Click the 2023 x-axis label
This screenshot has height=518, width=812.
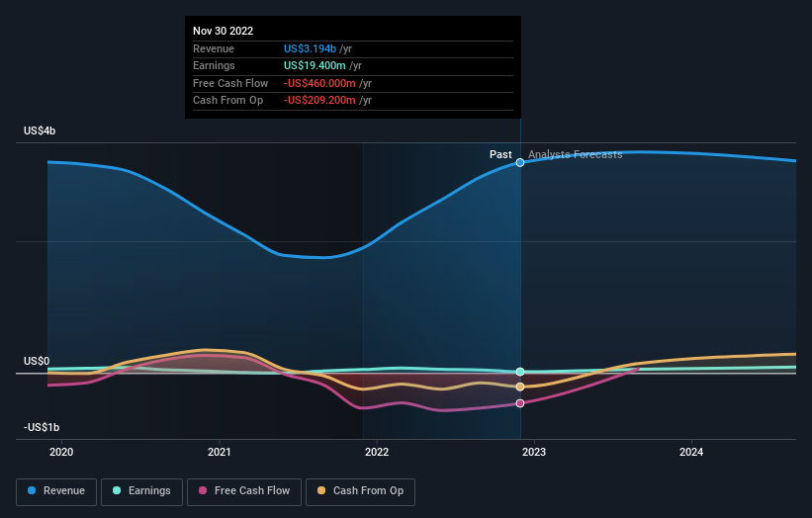click(534, 452)
